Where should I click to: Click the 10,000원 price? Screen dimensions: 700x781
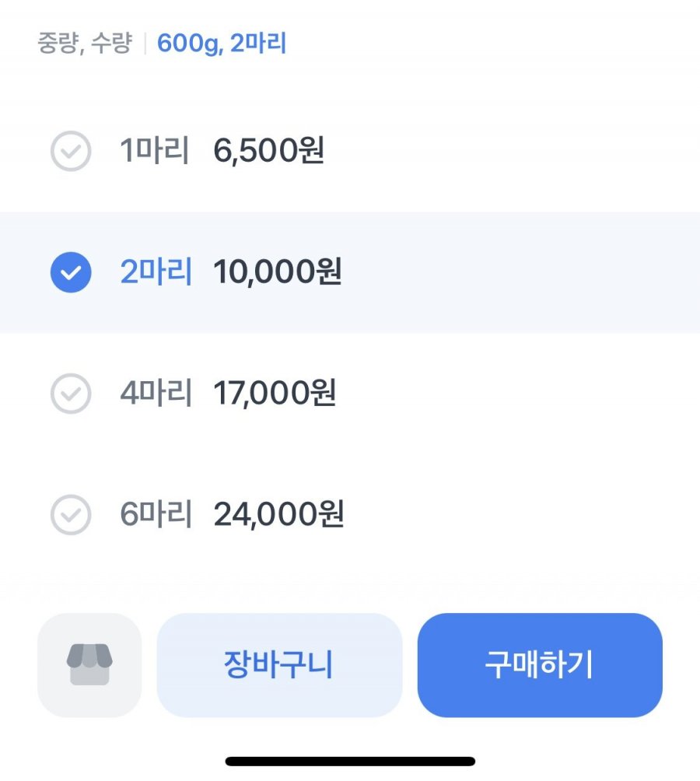tap(277, 272)
